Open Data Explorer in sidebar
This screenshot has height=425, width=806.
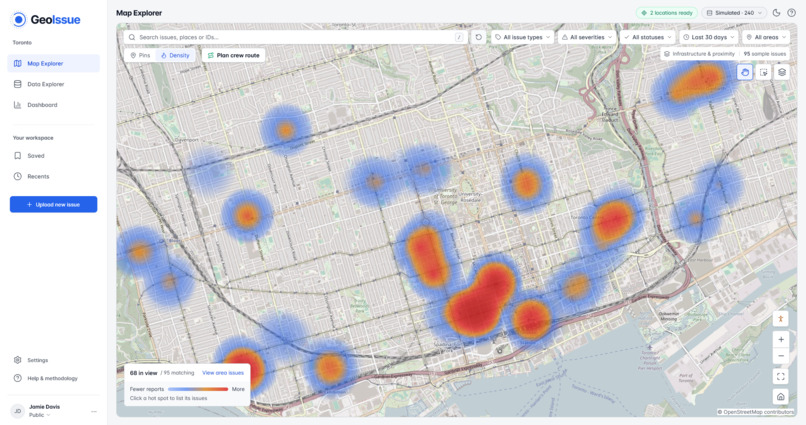click(53, 84)
